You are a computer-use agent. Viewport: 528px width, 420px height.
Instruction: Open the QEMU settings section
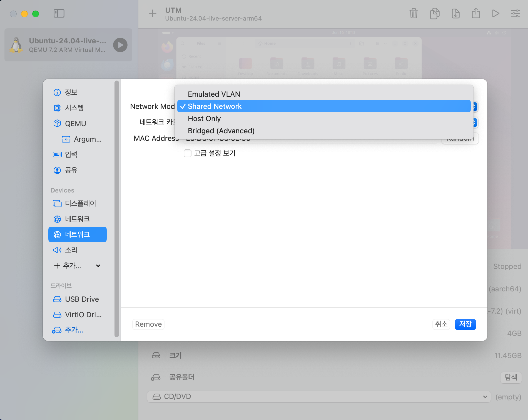tap(78, 123)
